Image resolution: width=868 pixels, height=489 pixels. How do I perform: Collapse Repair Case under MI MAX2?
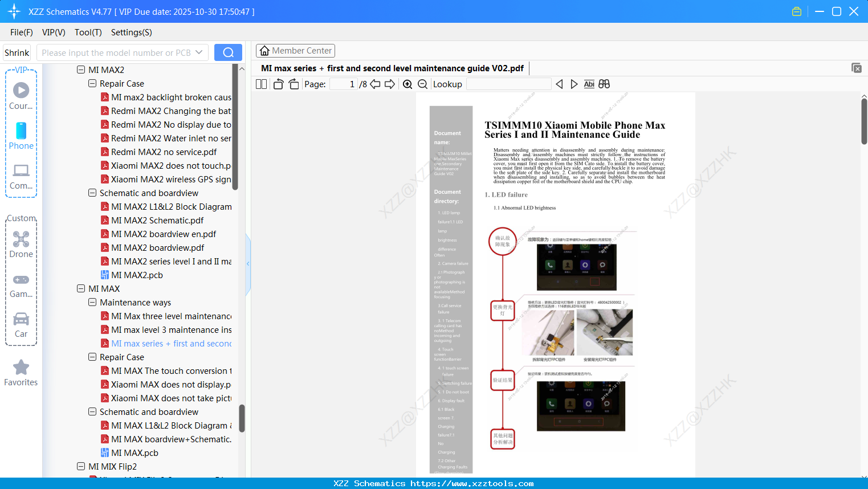92,83
